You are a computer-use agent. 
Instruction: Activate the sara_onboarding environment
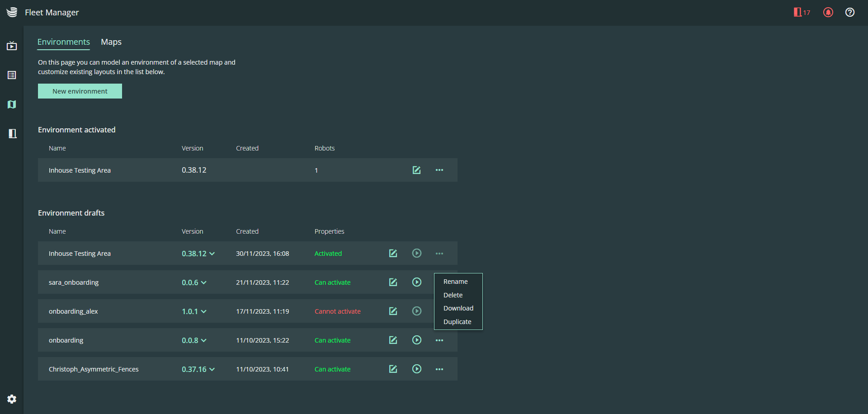pos(416,282)
